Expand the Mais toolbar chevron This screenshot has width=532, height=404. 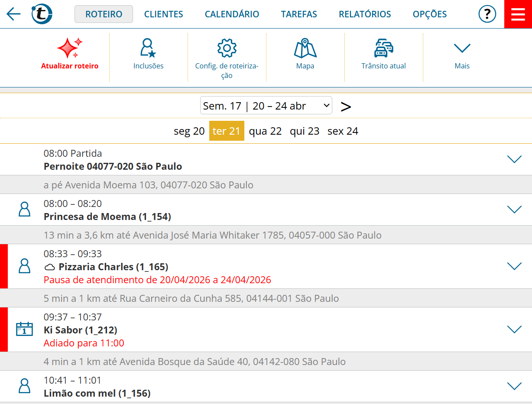(462, 48)
